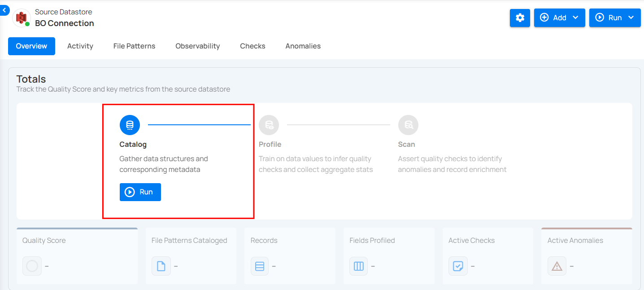644x290 pixels.
Task: Click the Catalog step database icon
Action: coord(130,125)
